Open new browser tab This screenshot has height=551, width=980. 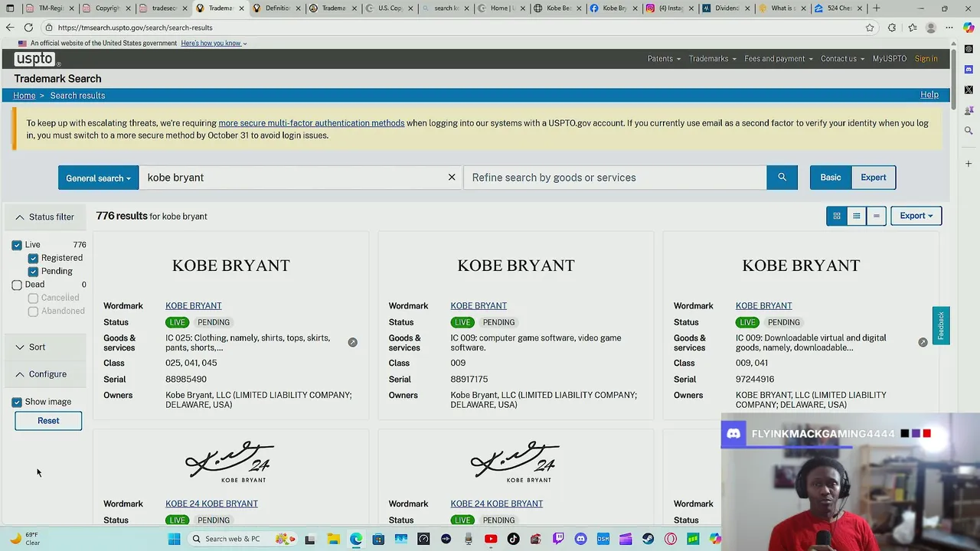(x=876, y=8)
